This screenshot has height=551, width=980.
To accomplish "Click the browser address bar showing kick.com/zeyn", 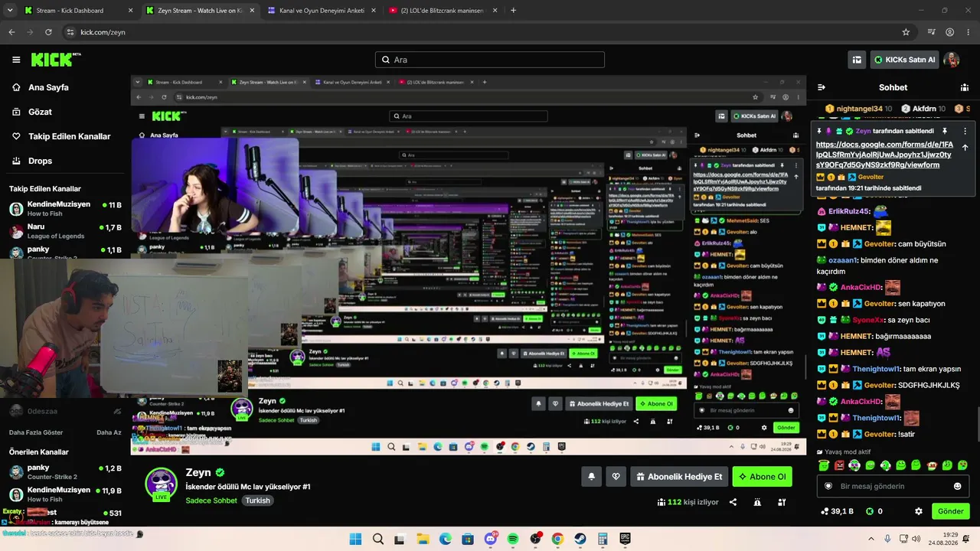I will pyautogui.click(x=486, y=32).
